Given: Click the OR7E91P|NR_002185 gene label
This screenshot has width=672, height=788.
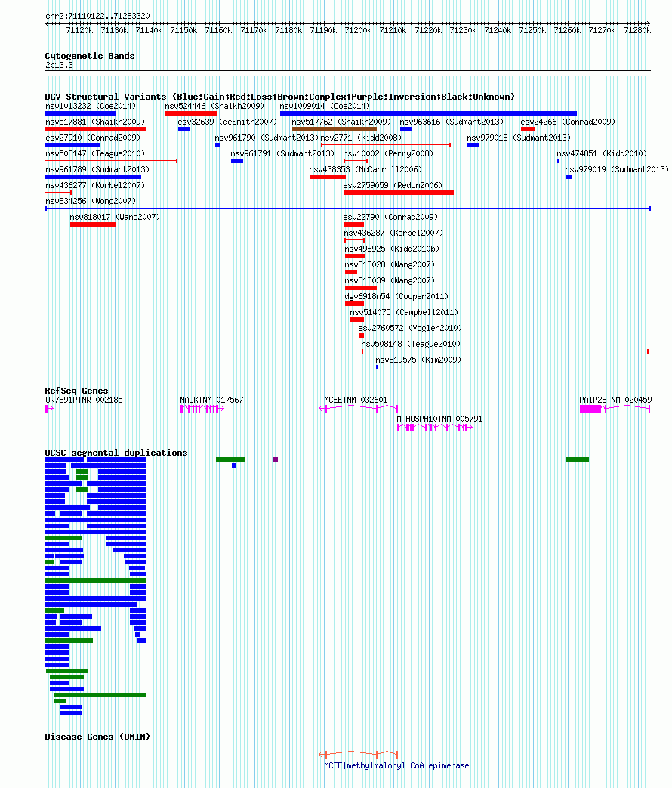Looking at the screenshot, I should [x=84, y=400].
